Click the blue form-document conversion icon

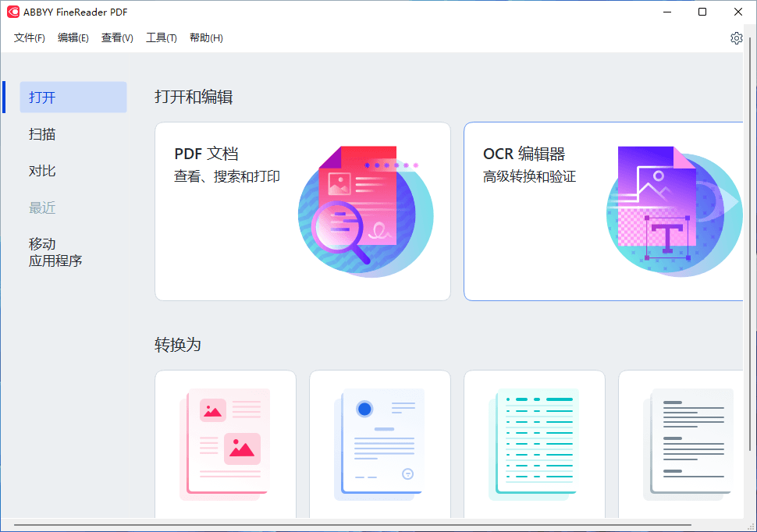tap(379, 445)
